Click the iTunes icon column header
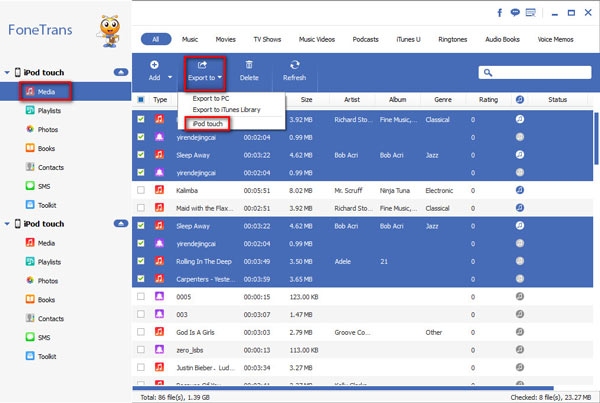Image resolution: width=600 pixels, height=403 pixels. pyautogui.click(x=520, y=100)
